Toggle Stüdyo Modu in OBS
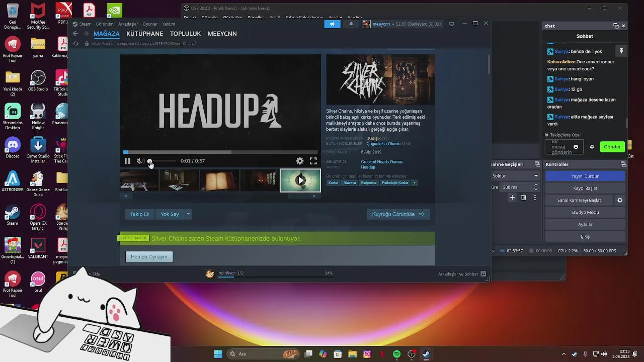The height and width of the screenshot is (362, 644). [585, 212]
